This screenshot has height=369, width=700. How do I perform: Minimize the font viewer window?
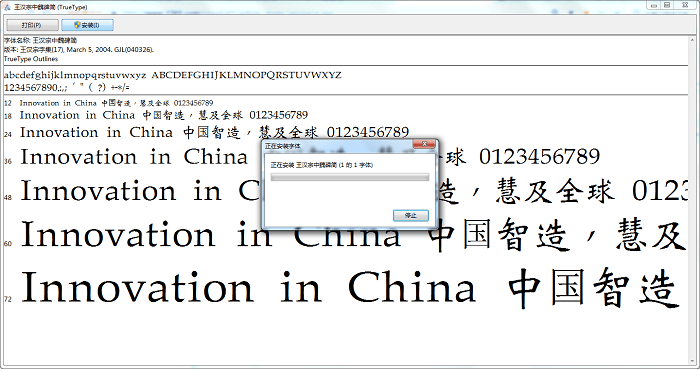[654, 5]
